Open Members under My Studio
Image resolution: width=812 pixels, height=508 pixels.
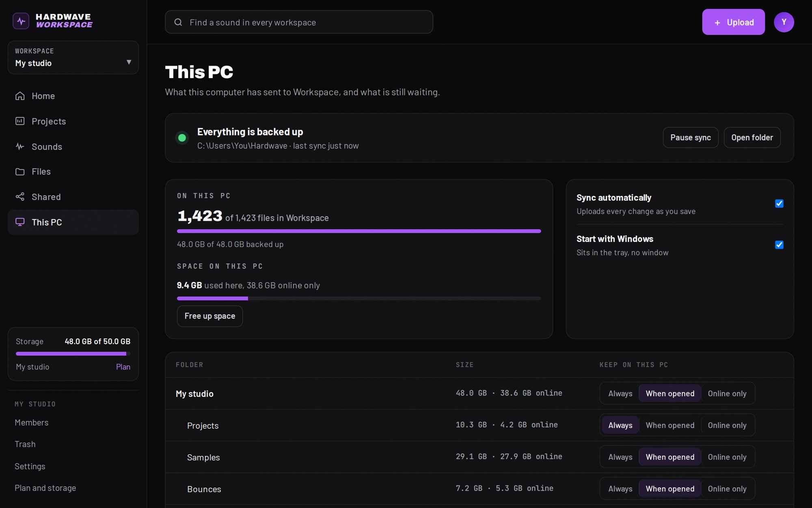31,423
